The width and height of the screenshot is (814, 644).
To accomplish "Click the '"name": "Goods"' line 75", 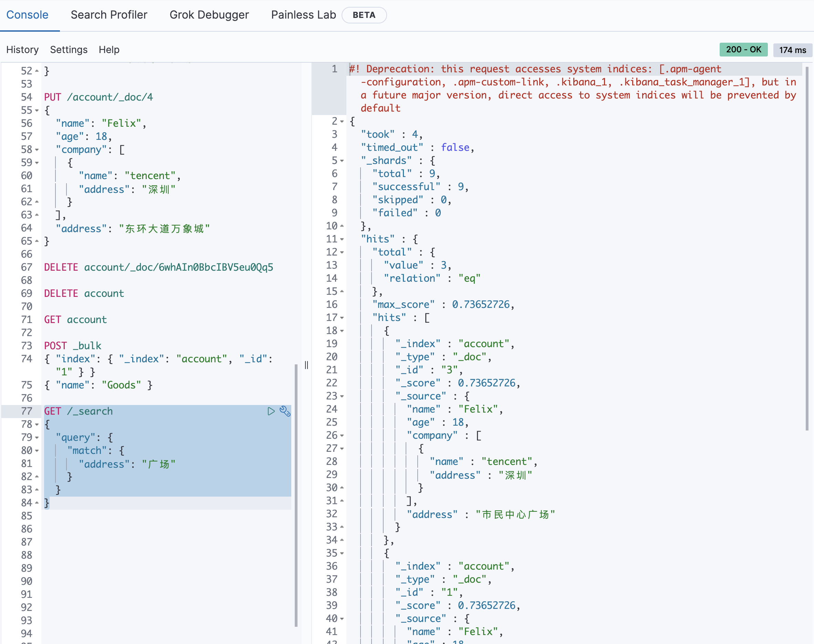I will 98,385.
